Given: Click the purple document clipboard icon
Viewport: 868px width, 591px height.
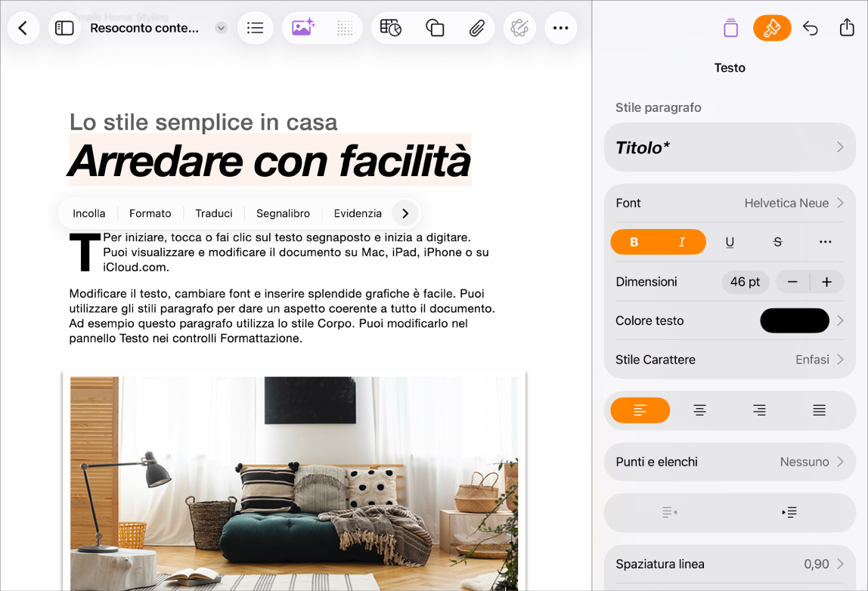Looking at the screenshot, I should [x=730, y=28].
